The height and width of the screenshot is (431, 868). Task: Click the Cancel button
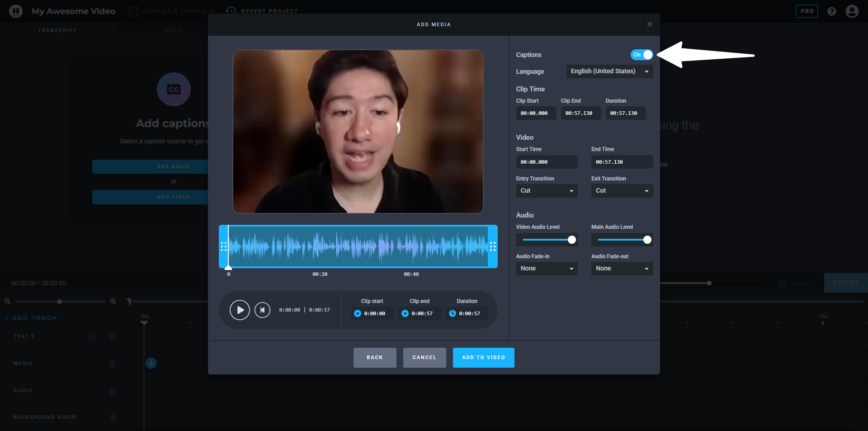(424, 358)
